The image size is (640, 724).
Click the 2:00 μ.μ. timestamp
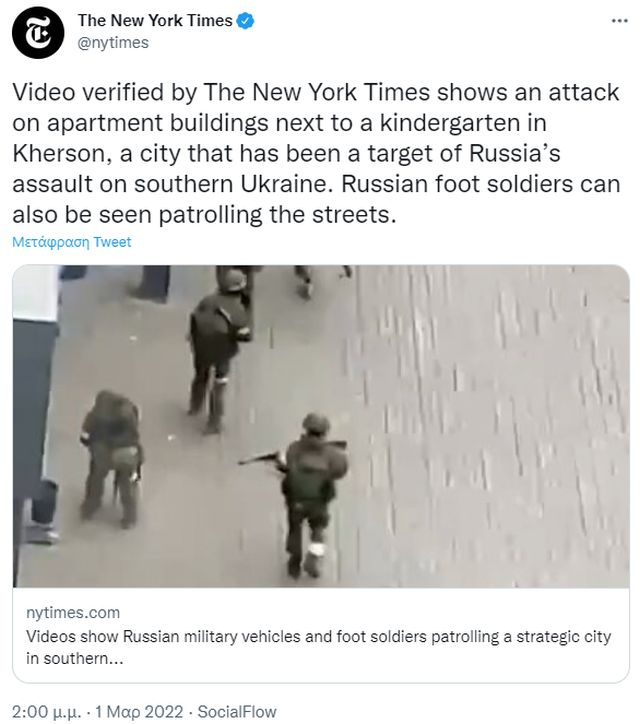[x=47, y=712]
